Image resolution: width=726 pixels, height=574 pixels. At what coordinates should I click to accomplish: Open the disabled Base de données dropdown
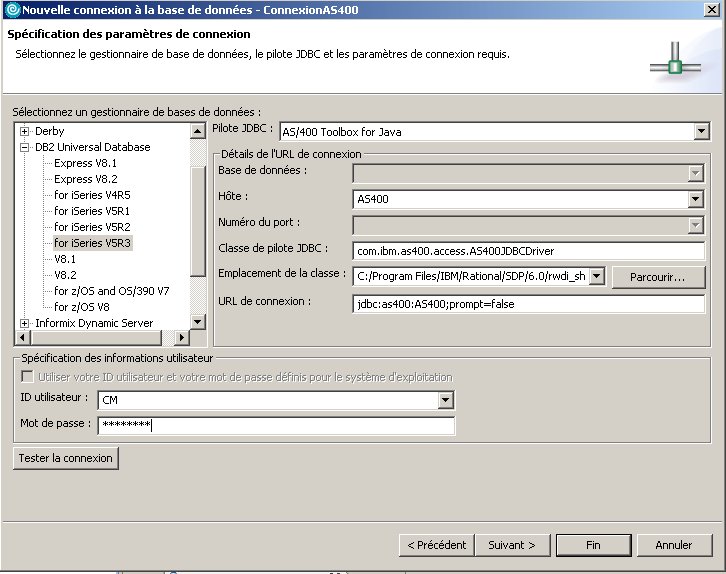(695, 174)
